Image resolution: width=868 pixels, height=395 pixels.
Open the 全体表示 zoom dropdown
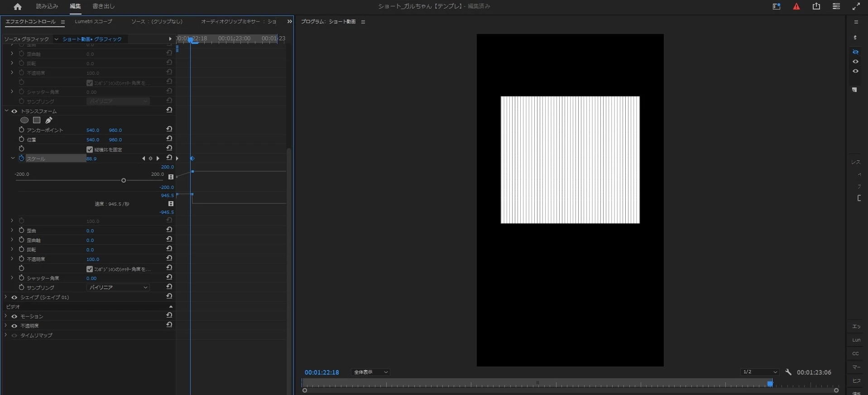370,372
